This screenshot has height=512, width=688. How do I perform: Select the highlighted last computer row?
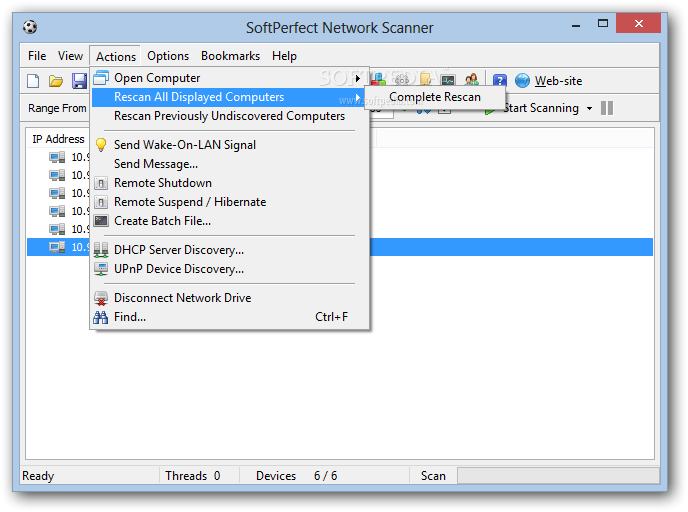(x=340, y=247)
